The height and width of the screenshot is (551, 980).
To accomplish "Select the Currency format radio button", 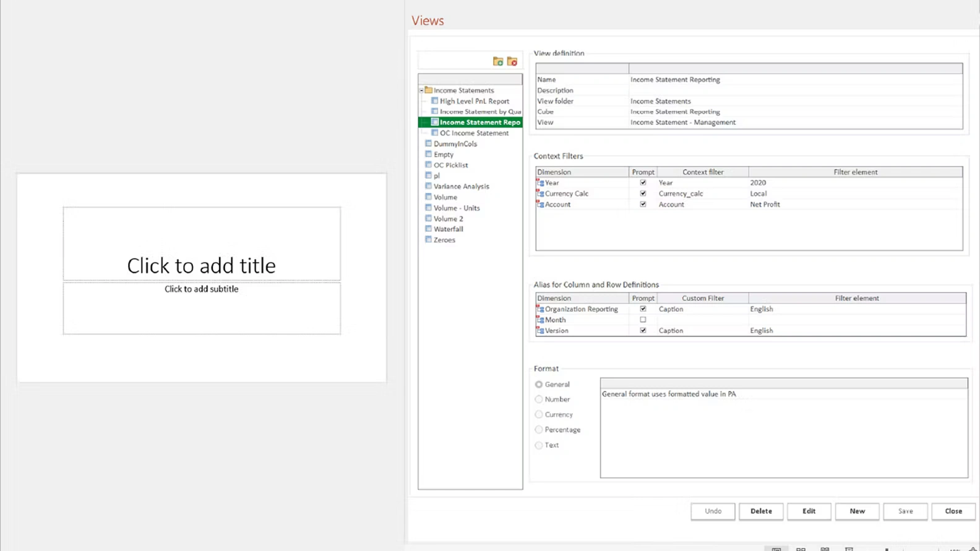I will pyautogui.click(x=539, y=414).
